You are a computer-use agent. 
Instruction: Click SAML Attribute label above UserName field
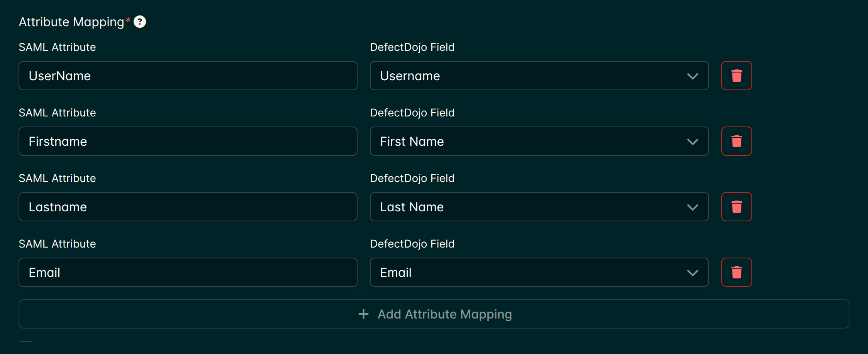coord(57,47)
